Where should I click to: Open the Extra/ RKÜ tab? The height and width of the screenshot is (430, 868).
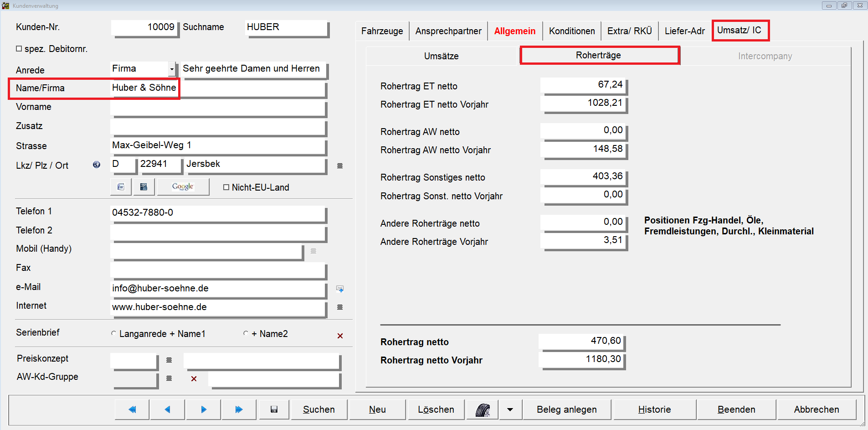point(630,31)
